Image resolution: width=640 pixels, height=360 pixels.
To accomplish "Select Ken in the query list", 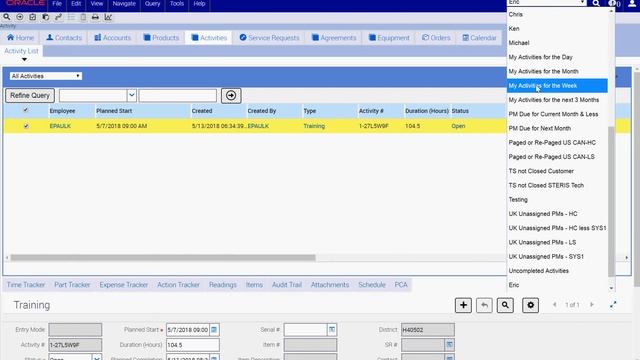I will (514, 29).
